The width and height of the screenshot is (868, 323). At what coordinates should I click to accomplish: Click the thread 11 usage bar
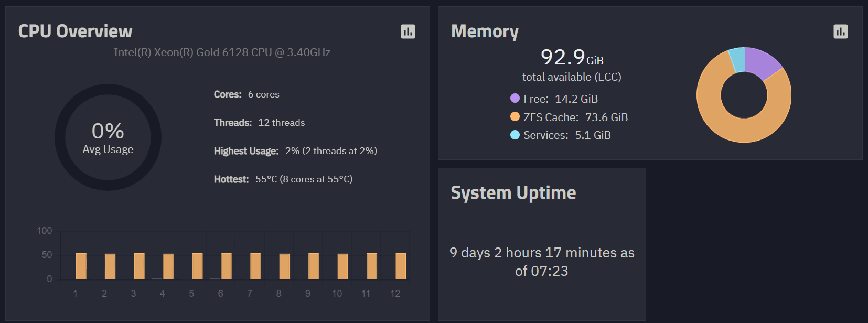pyautogui.click(x=372, y=266)
